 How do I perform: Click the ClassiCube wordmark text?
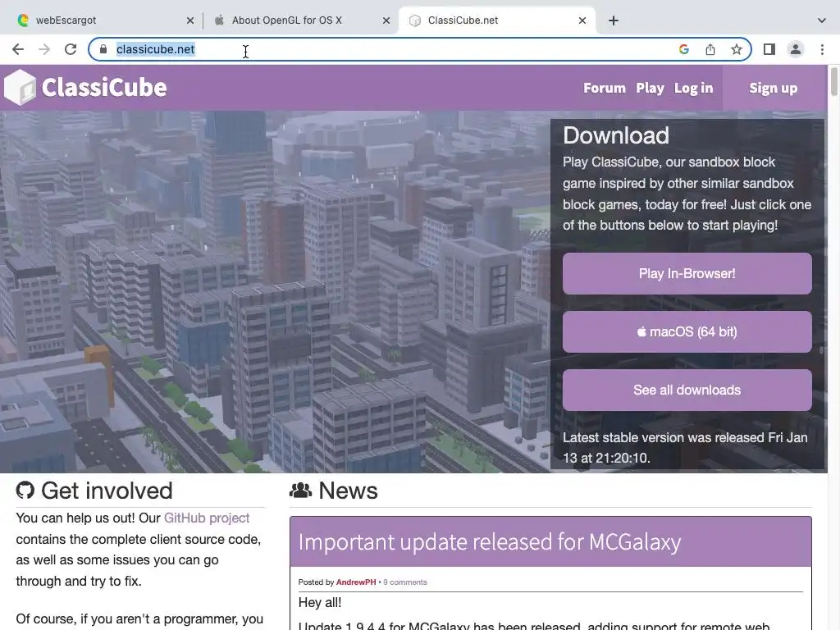coord(104,87)
